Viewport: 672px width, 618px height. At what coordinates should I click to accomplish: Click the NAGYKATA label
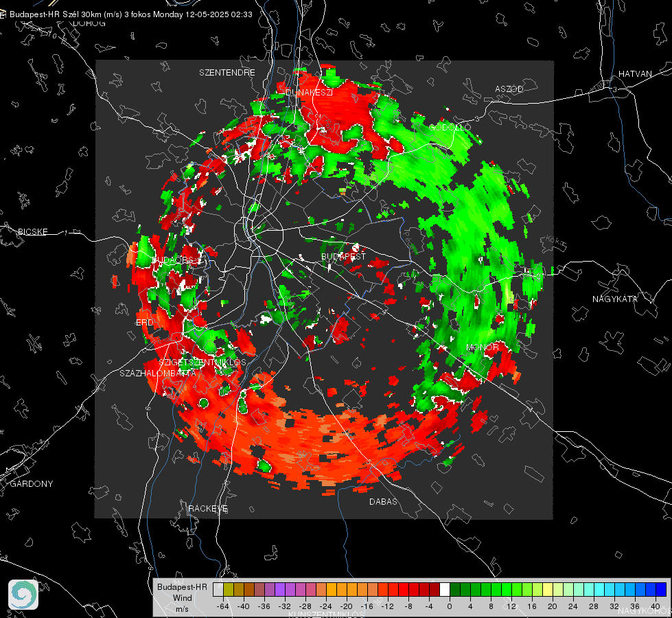pos(615,299)
